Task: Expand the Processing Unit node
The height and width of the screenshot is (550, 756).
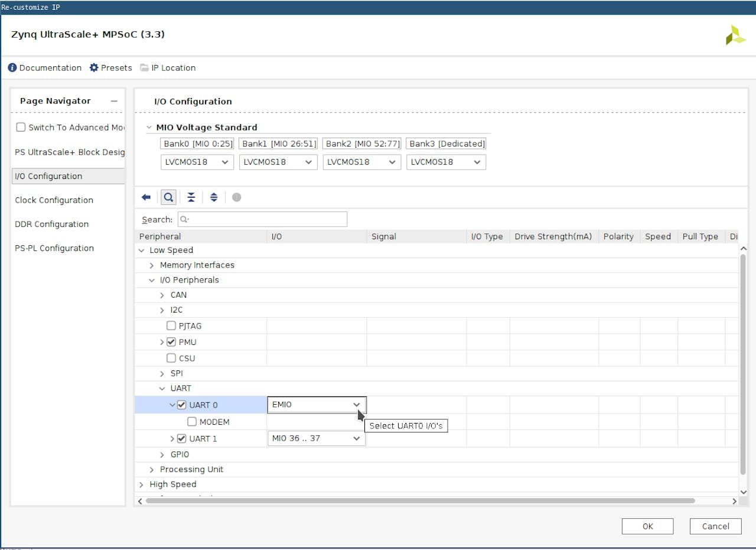Action: point(152,469)
